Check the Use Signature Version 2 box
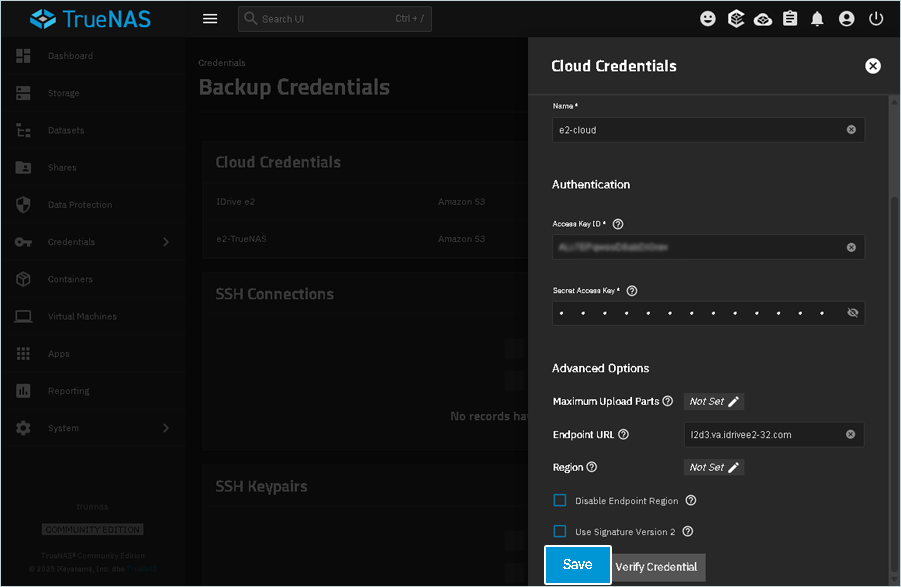This screenshot has height=587, width=901. click(x=560, y=531)
